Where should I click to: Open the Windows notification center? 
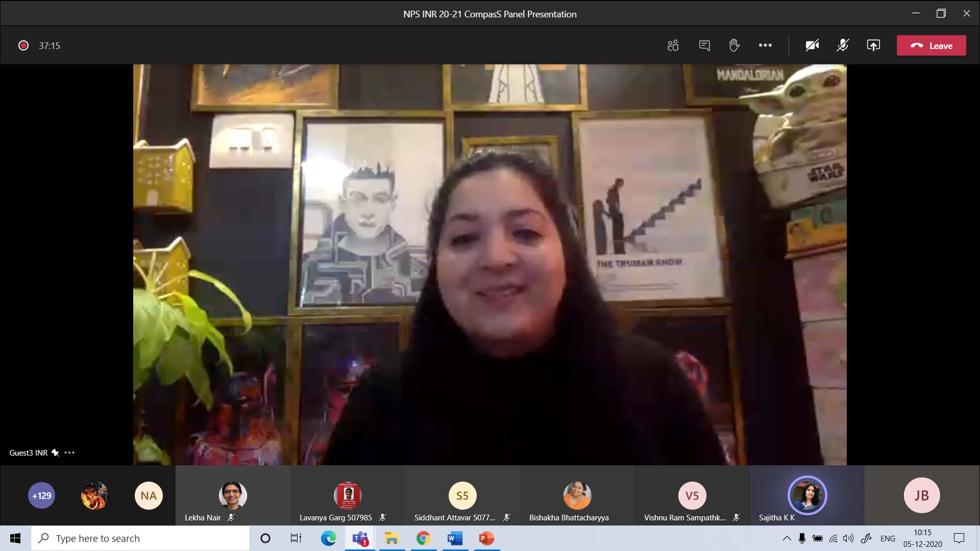(959, 538)
